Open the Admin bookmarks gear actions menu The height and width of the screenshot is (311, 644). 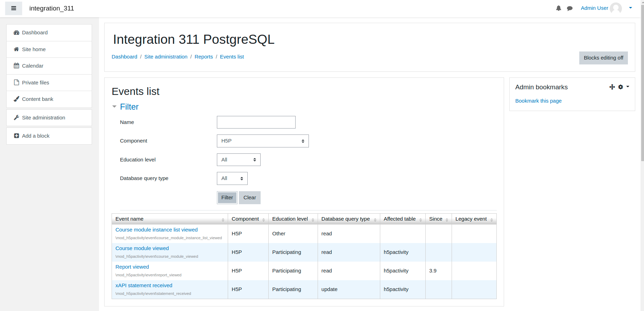point(623,87)
